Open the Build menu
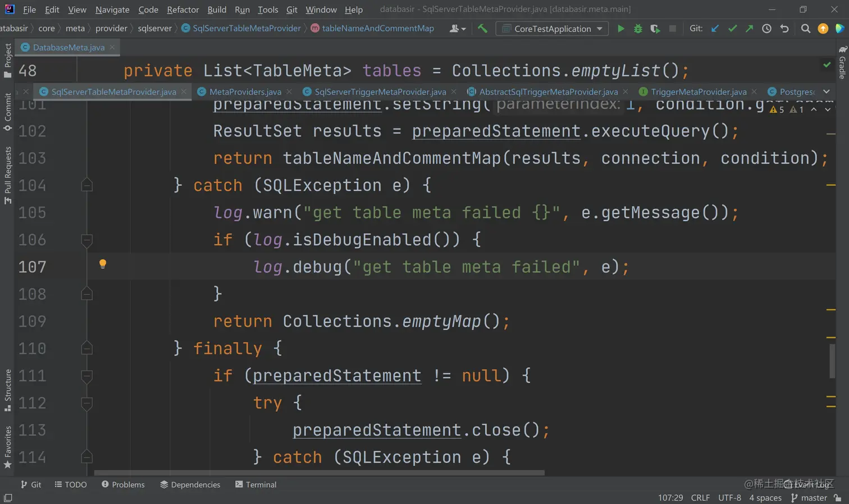849x504 pixels. point(217,10)
